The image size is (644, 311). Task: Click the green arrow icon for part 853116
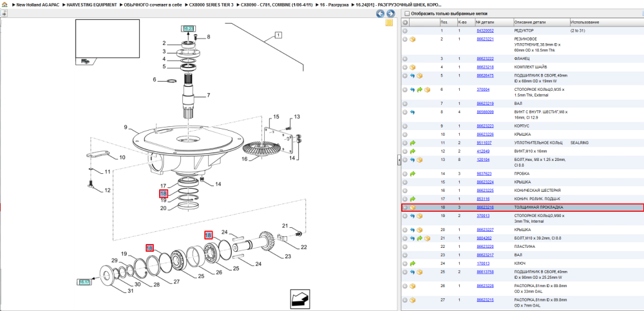click(412, 199)
